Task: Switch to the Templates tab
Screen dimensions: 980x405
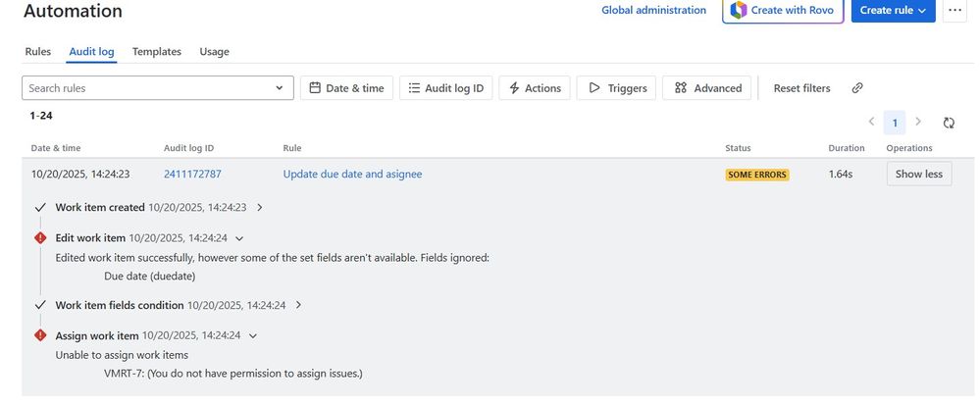Action: [x=157, y=51]
